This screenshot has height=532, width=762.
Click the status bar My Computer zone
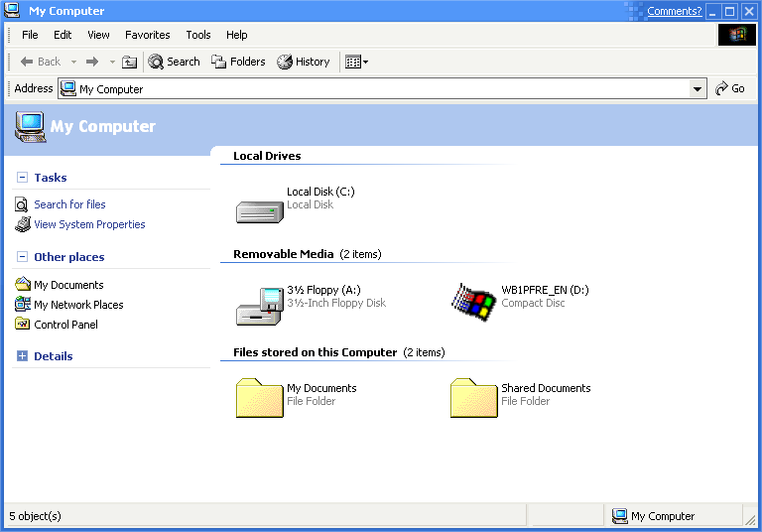pyautogui.click(x=676, y=516)
